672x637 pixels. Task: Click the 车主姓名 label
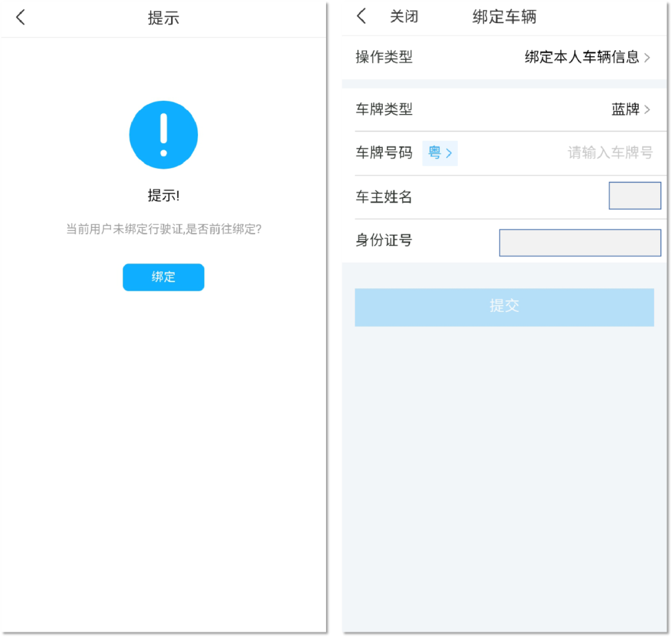383,197
